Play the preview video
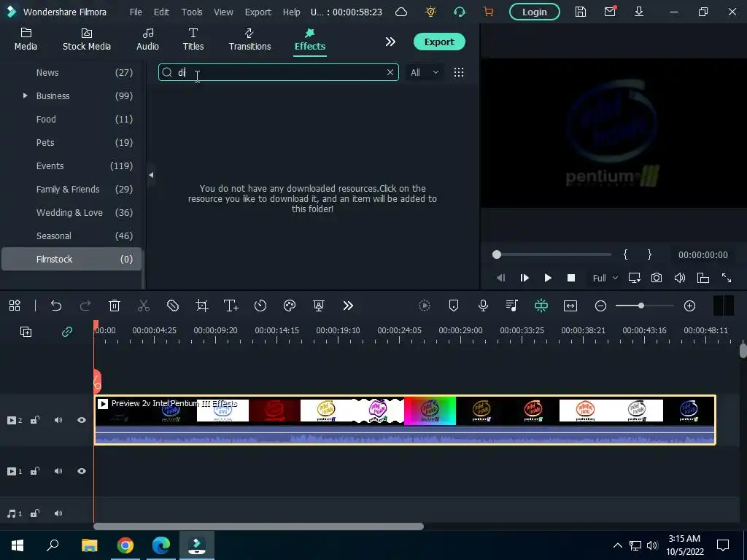Screen dimensions: 747x560 pos(548,278)
